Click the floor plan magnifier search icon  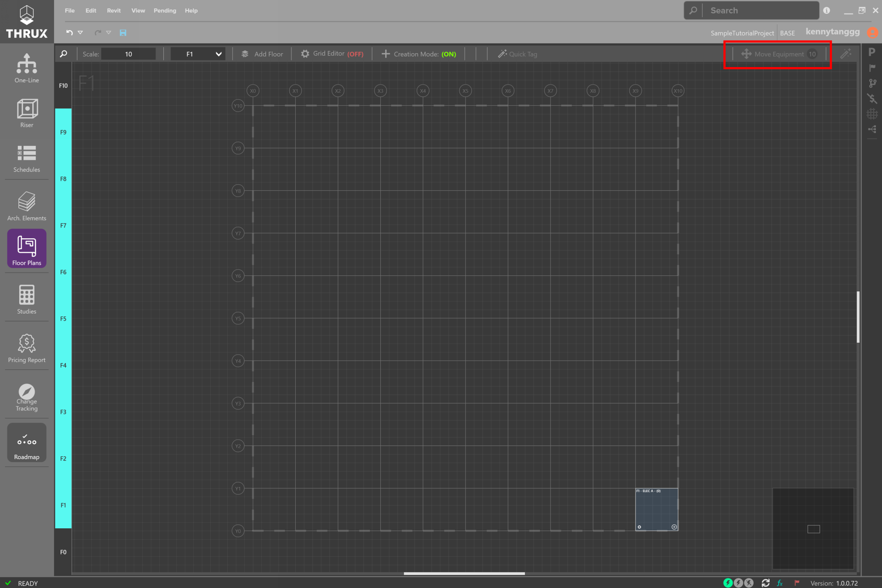tap(64, 54)
